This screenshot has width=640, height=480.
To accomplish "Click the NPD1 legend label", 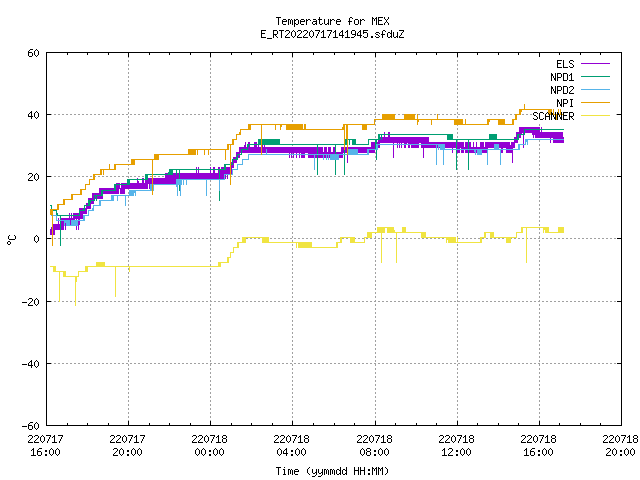I will pyautogui.click(x=562, y=77).
